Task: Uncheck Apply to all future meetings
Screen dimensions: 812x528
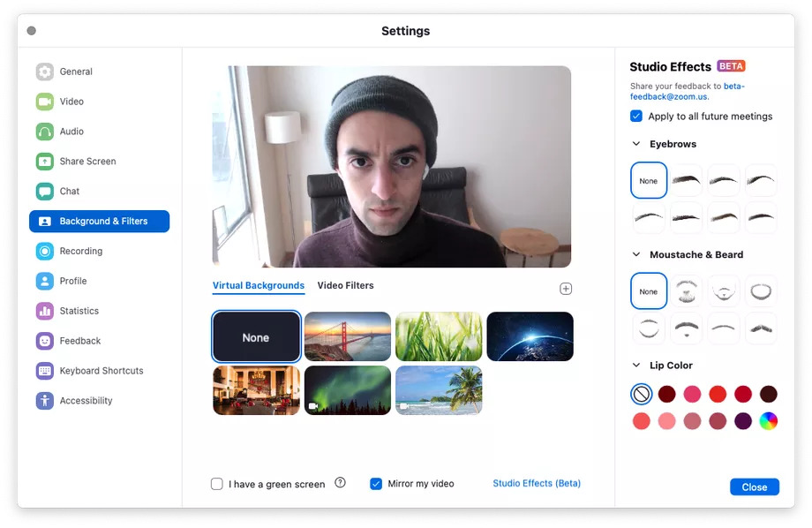Action: click(x=636, y=116)
